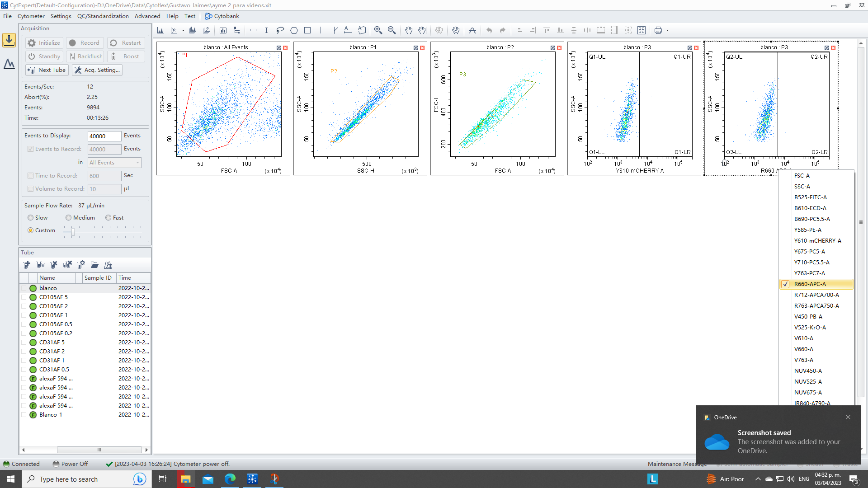868x488 pixels.
Task: Click the Next Tube button
Action: (47, 70)
